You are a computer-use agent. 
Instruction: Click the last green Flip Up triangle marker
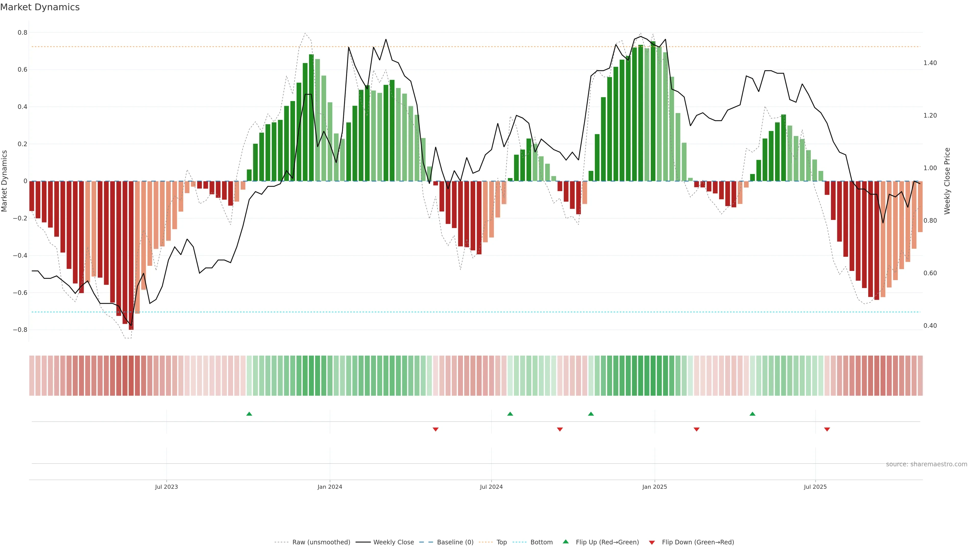coord(752,414)
